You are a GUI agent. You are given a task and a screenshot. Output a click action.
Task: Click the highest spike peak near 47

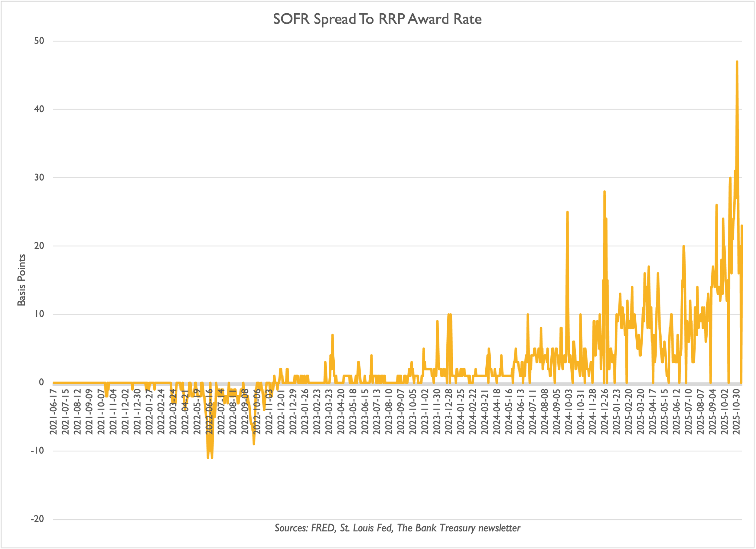pos(737,62)
